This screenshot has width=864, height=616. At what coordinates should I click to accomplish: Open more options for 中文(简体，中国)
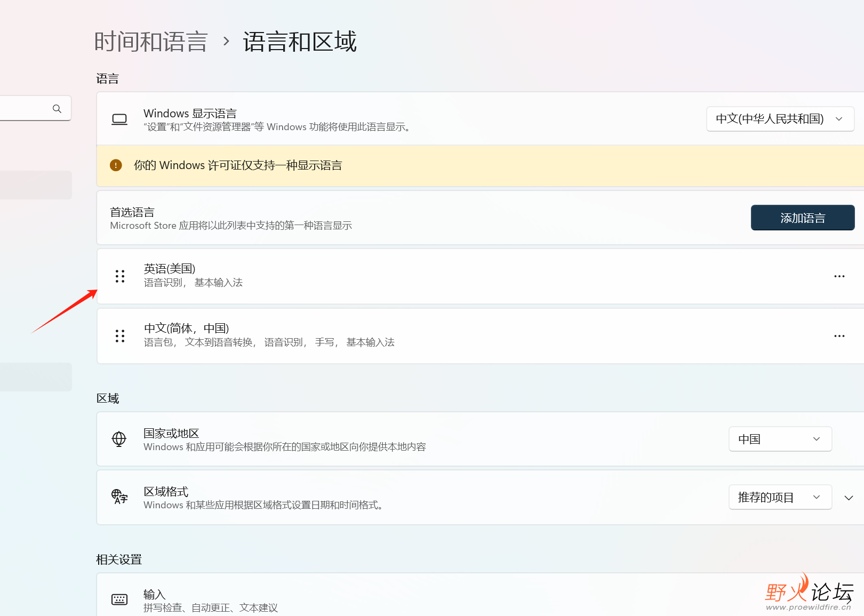[839, 336]
